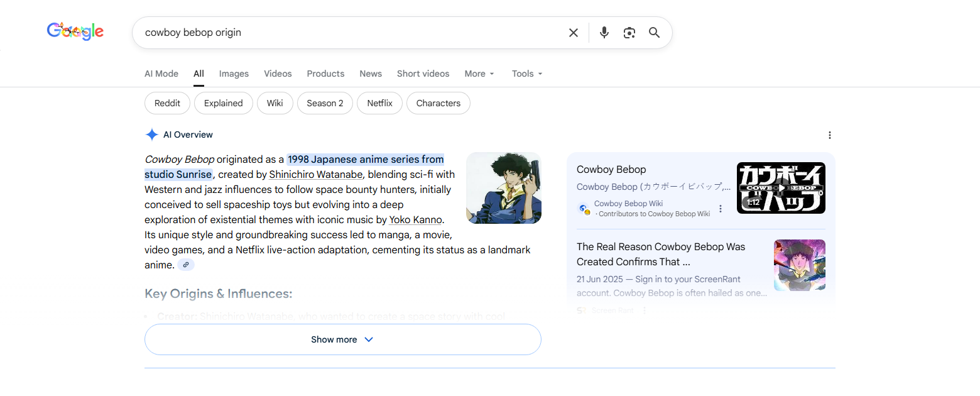Select the All results tab

(x=199, y=74)
